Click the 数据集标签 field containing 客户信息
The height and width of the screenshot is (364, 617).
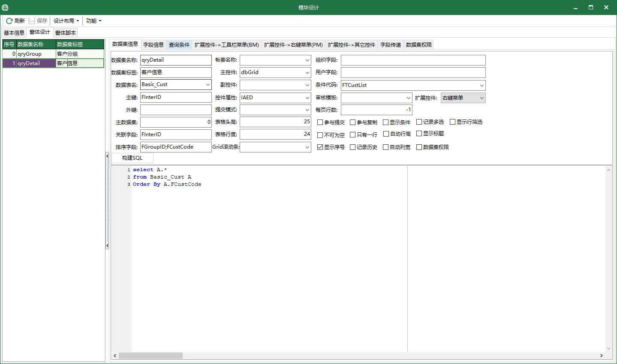pos(176,72)
